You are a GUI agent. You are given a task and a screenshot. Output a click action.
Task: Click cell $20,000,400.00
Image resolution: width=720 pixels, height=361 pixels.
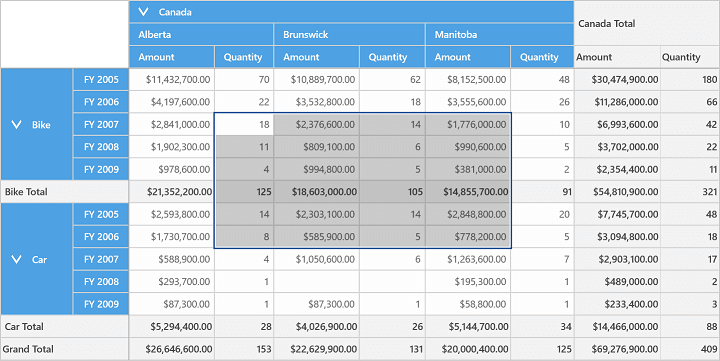468,350
